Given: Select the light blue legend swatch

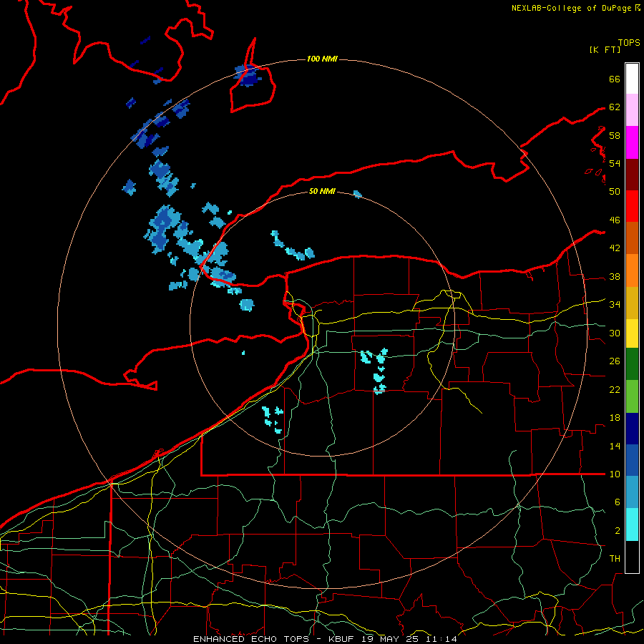Looking at the screenshot, I should [632, 492].
